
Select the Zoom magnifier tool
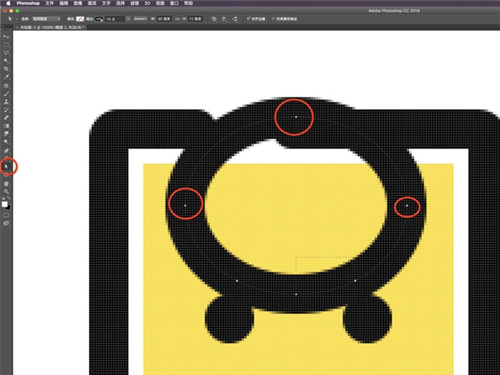point(6,192)
